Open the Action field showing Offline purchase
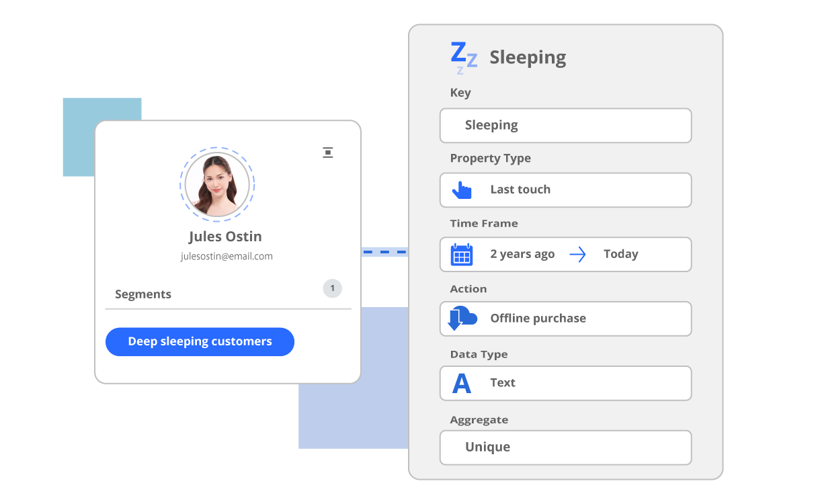Image resolution: width=818 pixels, height=504 pixels. [x=565, y=319]
